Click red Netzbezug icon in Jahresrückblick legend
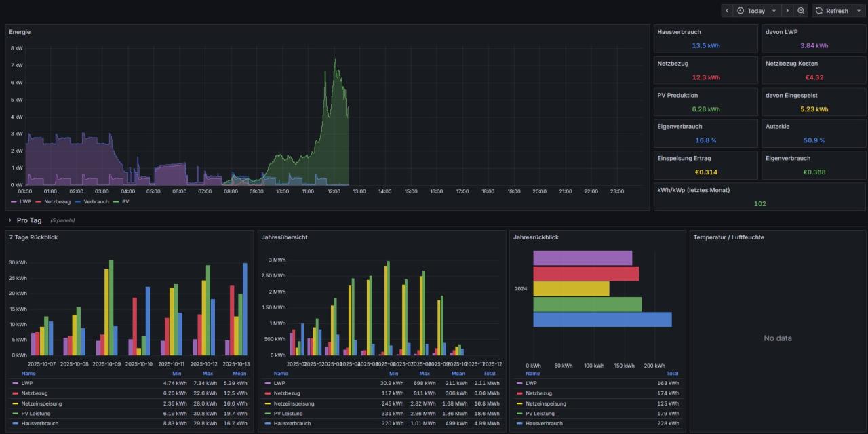868x434 pixels. click(x=519, y=393)
